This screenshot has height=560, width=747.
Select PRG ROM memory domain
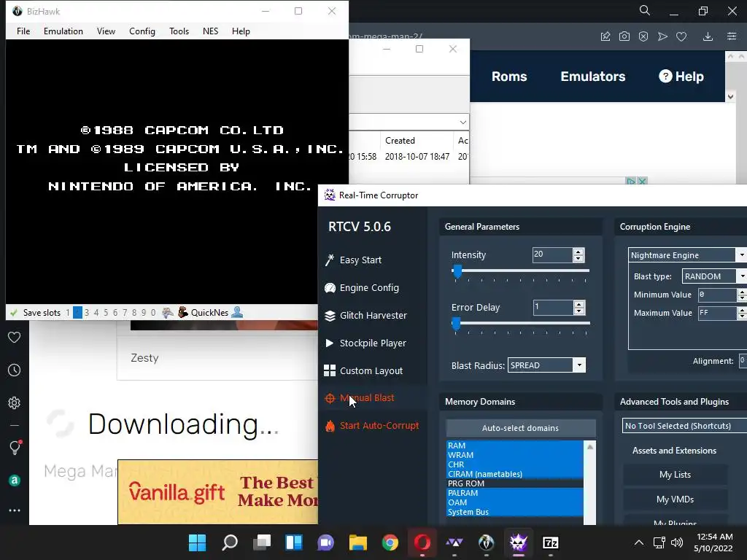[514, 483]
